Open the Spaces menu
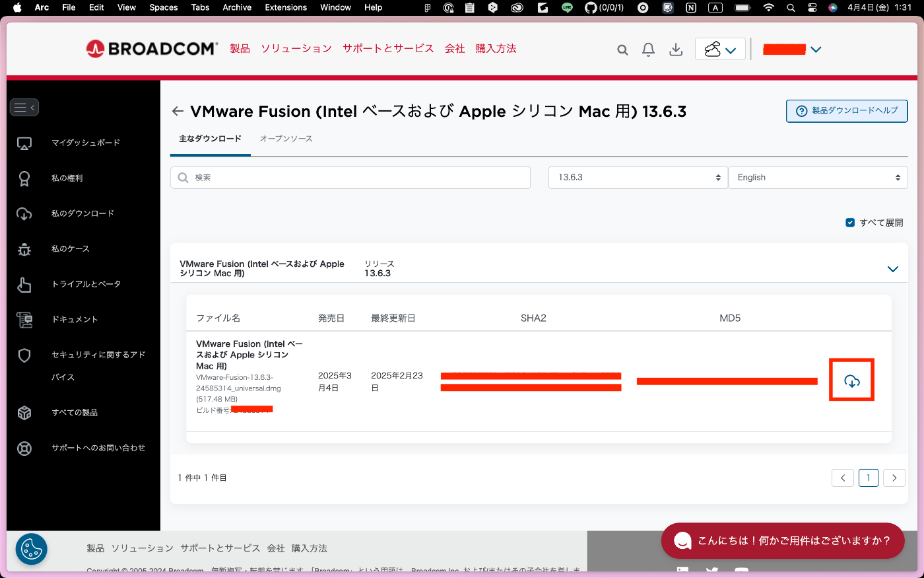This screenshot has width=924, height=578. click(x=164, y=8)
